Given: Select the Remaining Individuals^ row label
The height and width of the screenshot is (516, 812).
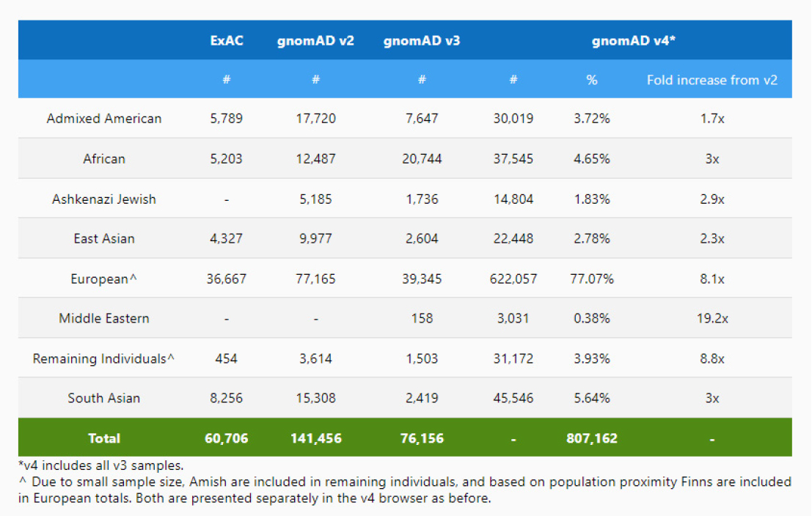Looking at the screenshot, I should 104,358.
